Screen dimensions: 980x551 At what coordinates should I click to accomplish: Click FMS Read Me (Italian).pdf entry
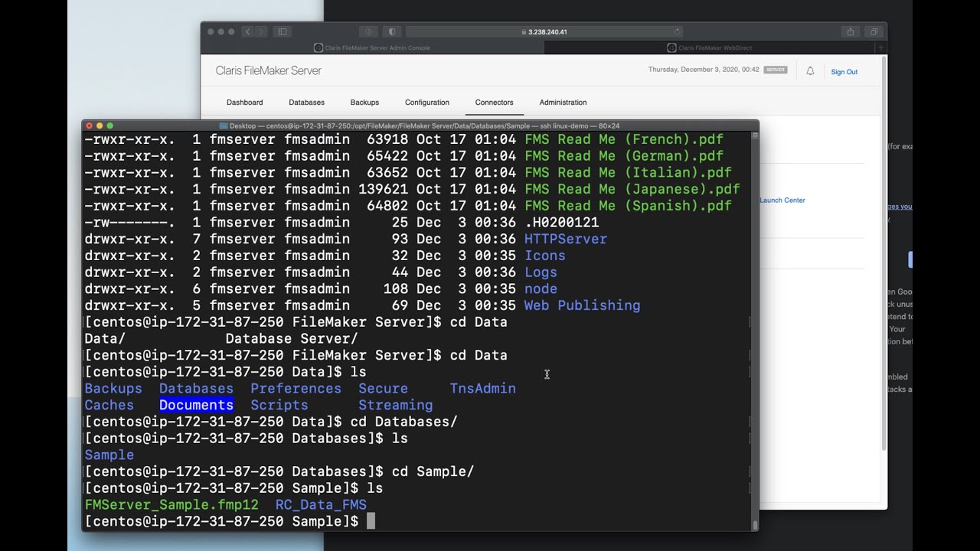(628, 173)
